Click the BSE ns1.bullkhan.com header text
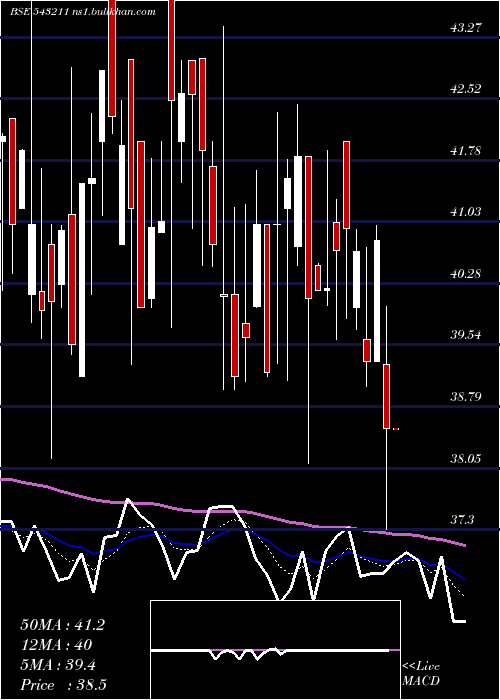Image resolution: width=500 pixels, height=700 pixels. (83, 12)
